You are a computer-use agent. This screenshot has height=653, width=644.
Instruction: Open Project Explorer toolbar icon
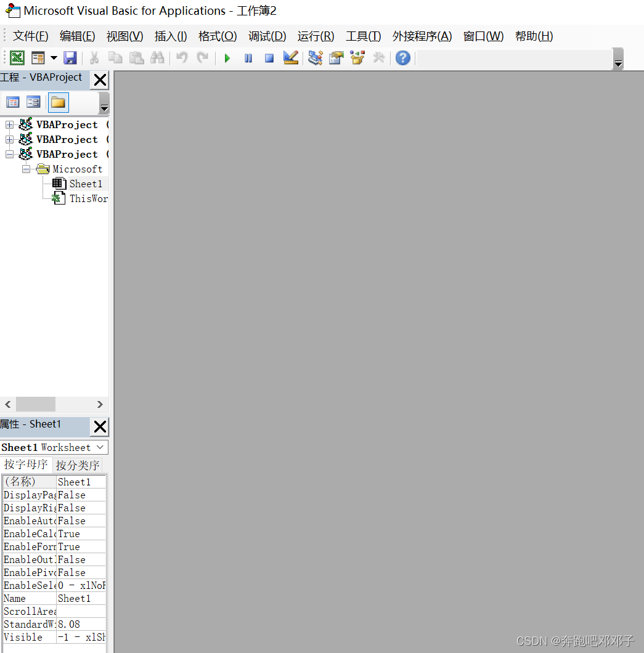[x=316, y=58]
